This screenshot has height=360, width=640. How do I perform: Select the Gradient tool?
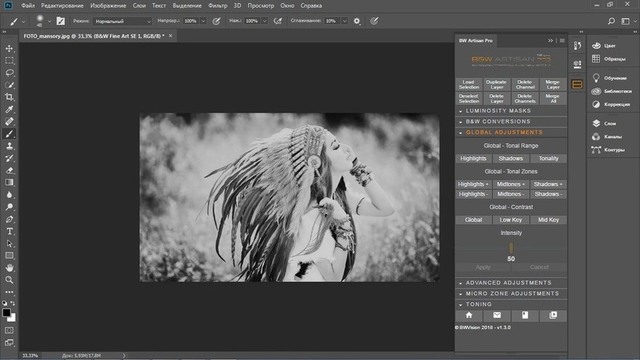coord(9,182)
